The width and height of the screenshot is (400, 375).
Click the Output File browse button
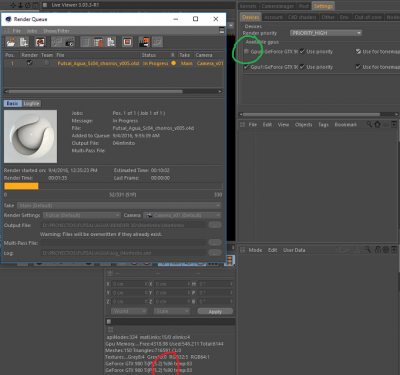[215, 225]
